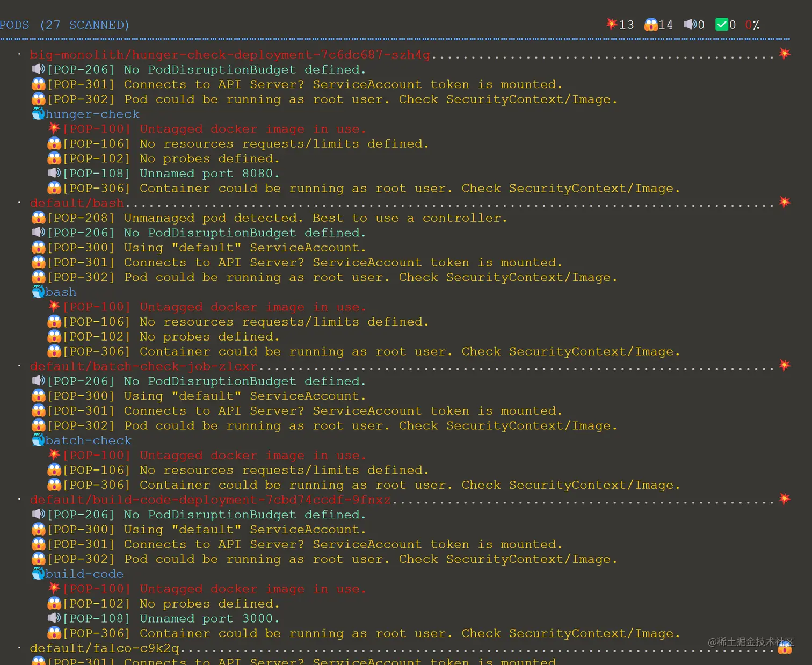
Task: Select POP-102 'No probes defined' under hunger-check container
Action: coord(171,159)
